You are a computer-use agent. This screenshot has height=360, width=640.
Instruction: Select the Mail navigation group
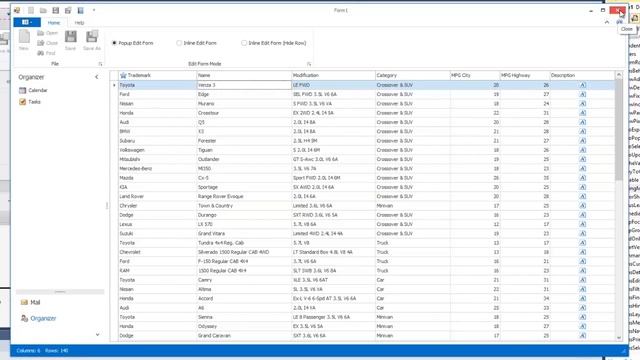coord(31,302)
